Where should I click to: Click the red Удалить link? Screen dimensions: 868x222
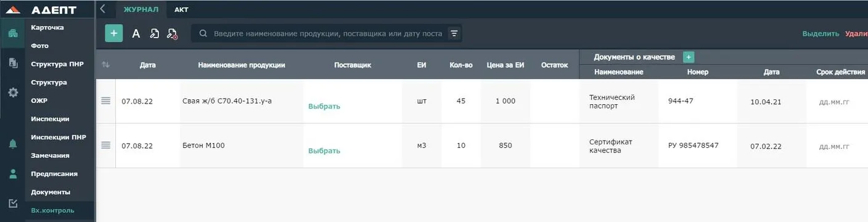856,34
